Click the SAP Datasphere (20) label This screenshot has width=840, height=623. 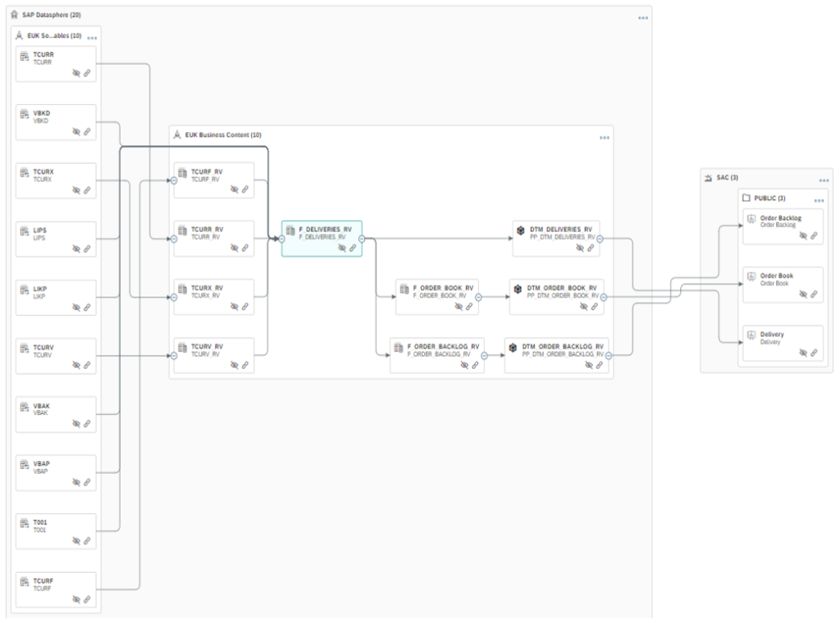[x=52, y=15]
